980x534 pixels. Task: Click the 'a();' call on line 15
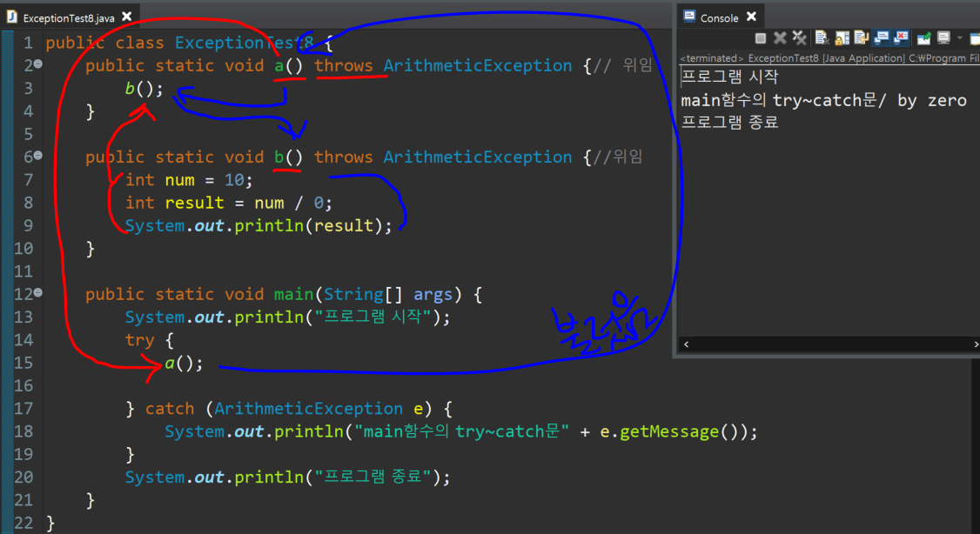184,363
